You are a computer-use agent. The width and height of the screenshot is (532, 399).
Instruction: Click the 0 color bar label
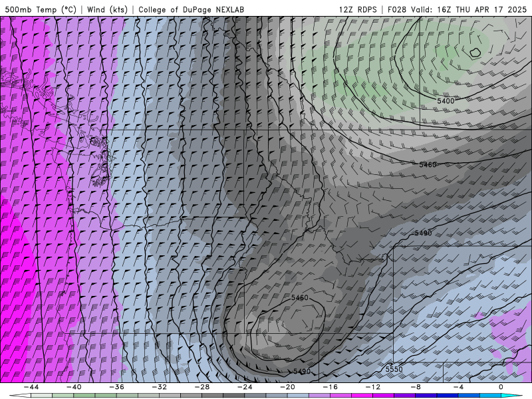point(501,387)
